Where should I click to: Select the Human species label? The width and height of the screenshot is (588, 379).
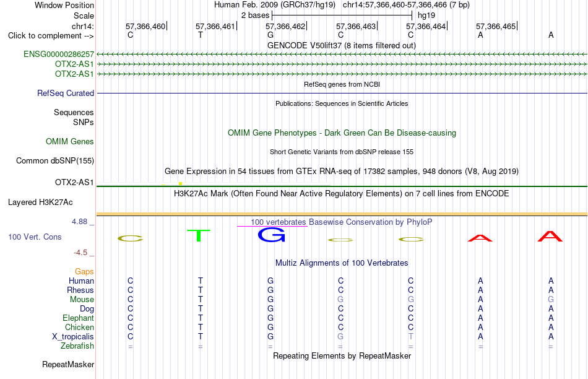[81, 281]
